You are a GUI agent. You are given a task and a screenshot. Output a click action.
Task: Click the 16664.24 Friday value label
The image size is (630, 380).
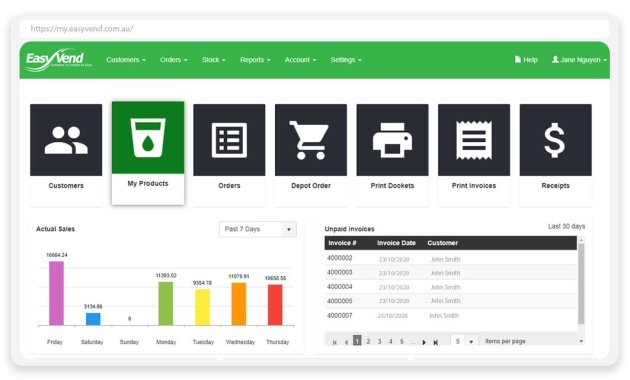pyautogui.click(x=57, y=255)
